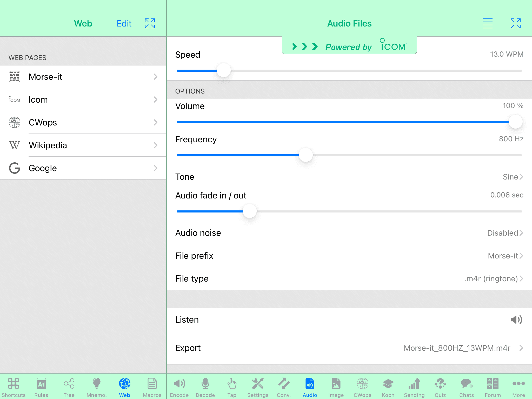Open the Macros tab

click(x=152, y=387)
